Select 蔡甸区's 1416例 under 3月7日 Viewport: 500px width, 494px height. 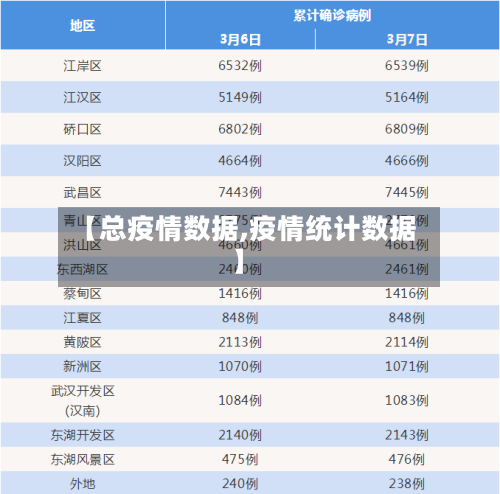(407, 294)
